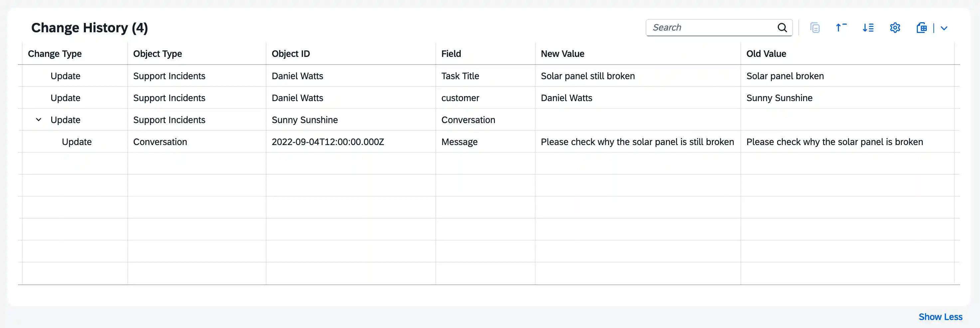
Task: Click the Show Less link
Action: [940, 317]
